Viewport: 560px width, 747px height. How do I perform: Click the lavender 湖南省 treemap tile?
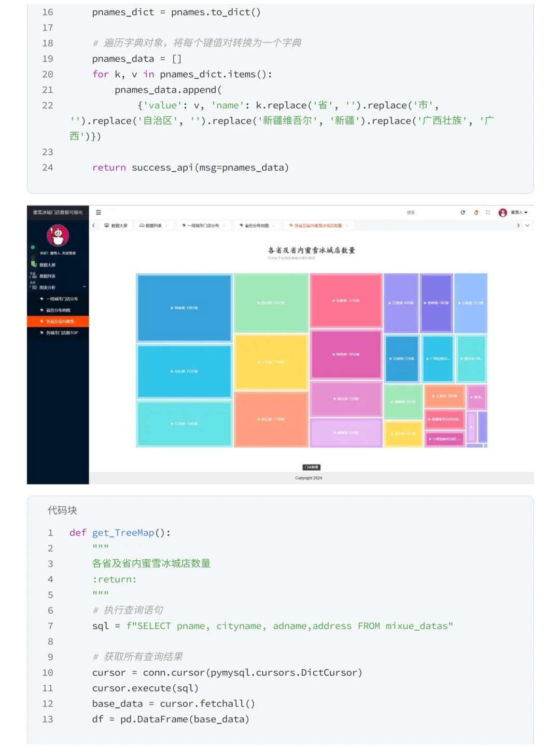pos(346,433)
